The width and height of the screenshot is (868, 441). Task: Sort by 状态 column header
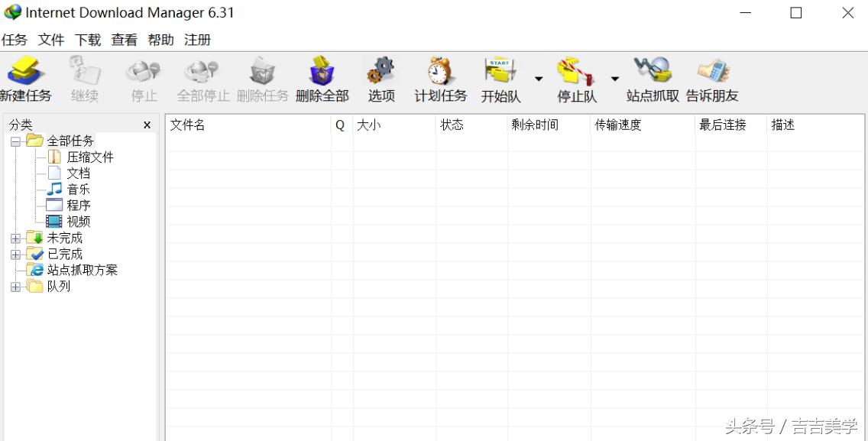(471, 125)
